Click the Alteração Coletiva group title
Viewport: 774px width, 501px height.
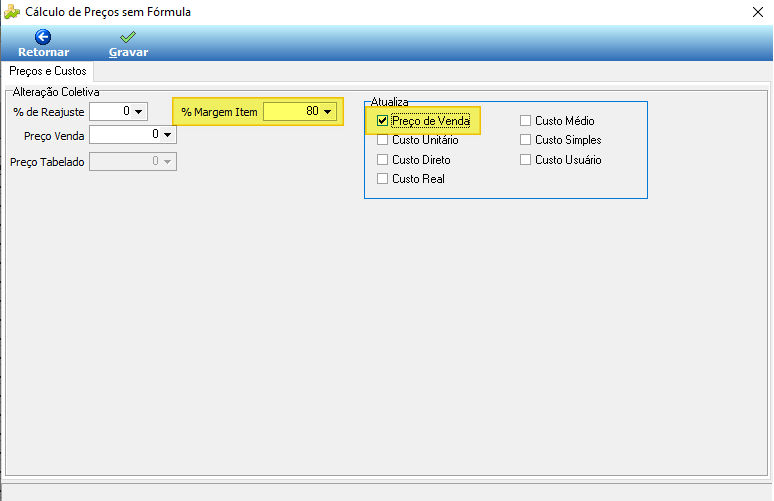point(56,92)
